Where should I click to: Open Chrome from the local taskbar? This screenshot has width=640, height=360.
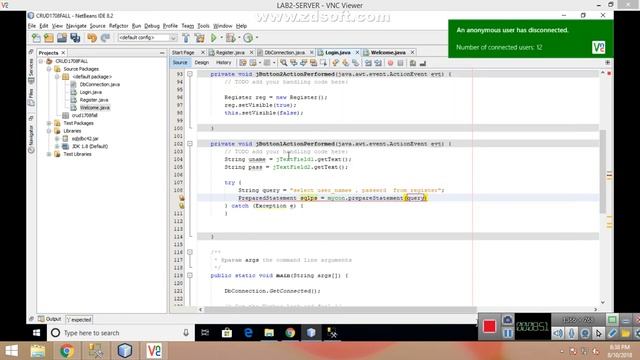tap(67, 351)
